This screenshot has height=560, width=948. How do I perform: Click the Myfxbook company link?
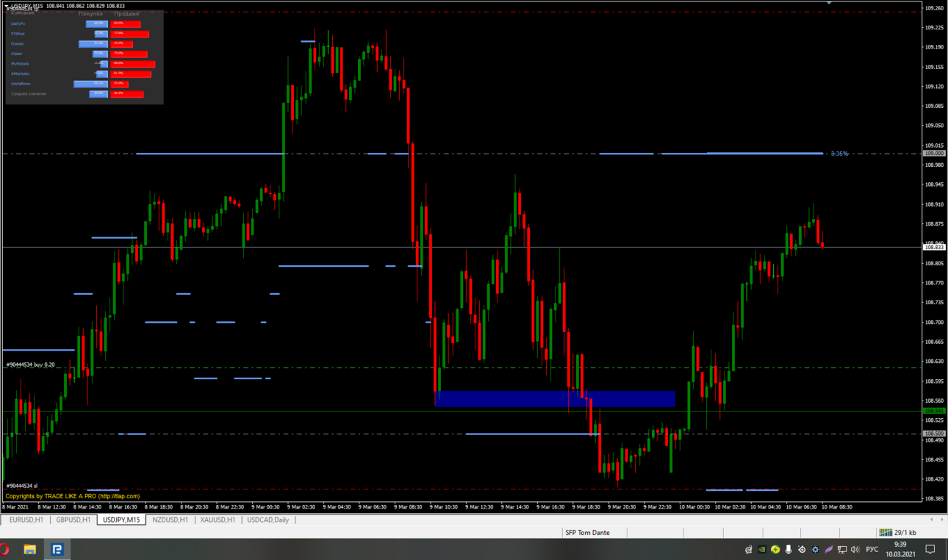[x=20, y=64]
